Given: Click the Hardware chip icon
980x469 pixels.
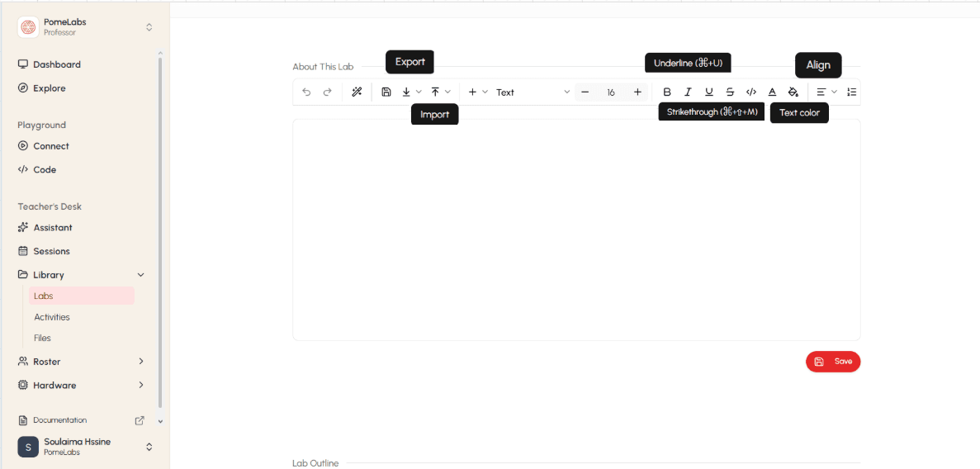Looking at the screenshot, I should click(x=23, y=386).
